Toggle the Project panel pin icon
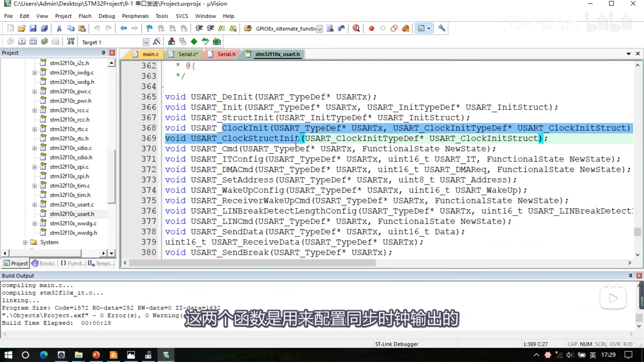Screen dimensions: 644x362 coord(103,53)
